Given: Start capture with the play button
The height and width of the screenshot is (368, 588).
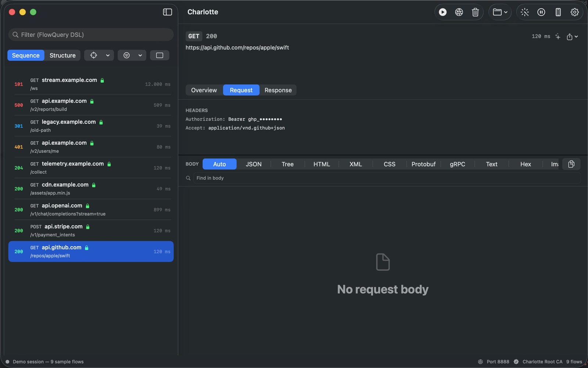Looking at the screenshot, I should pyautogui.click(x=443, y=12).
